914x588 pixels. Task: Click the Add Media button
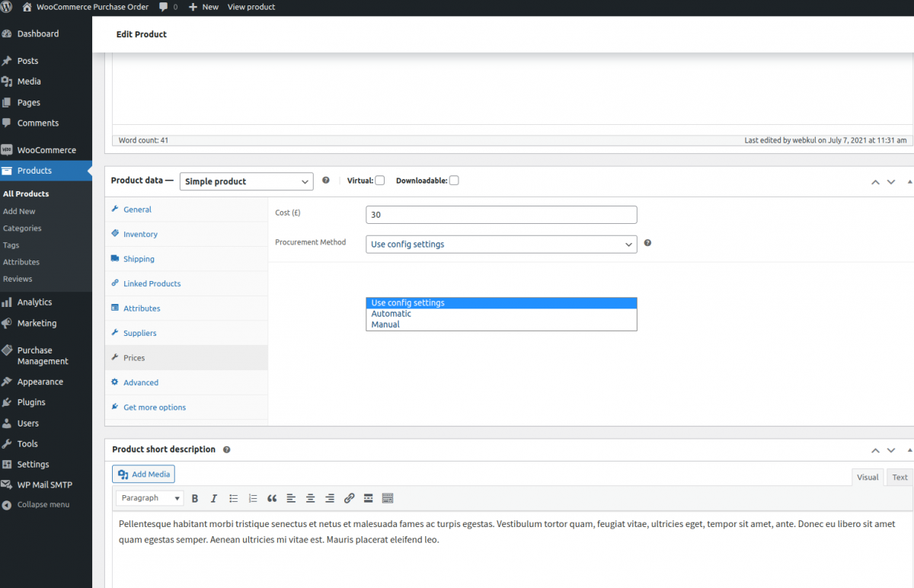point(143,475)
